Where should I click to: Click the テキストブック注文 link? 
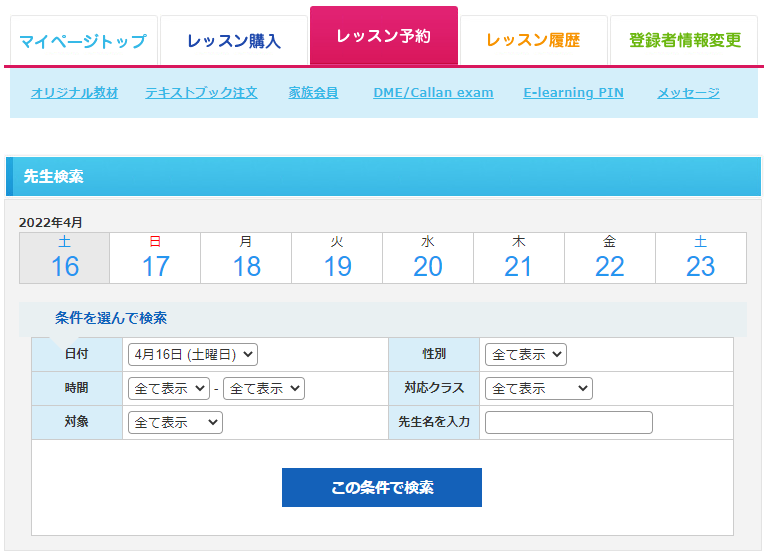201,93
